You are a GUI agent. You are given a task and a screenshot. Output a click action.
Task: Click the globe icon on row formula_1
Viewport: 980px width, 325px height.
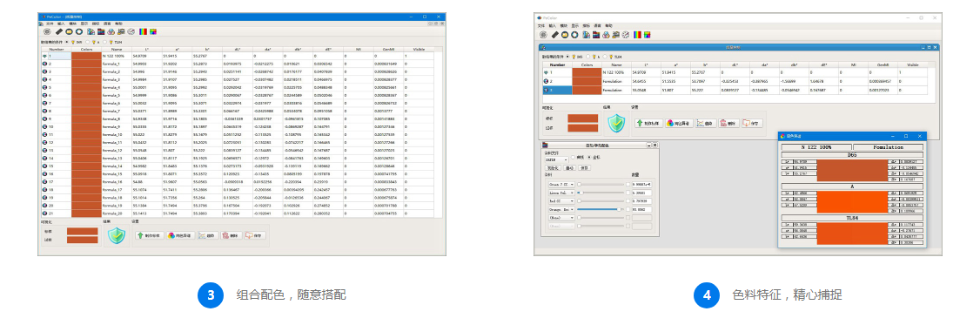[45, 64]
